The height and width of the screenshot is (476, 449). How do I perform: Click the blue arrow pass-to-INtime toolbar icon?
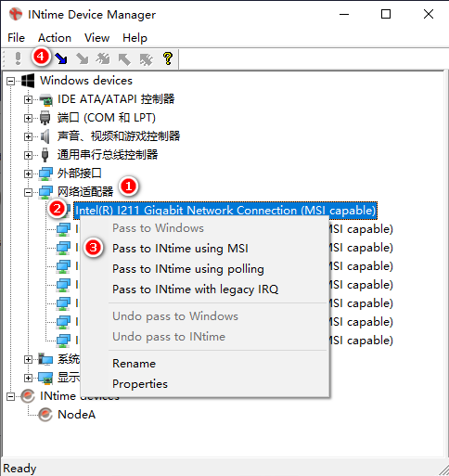(61, 58)
